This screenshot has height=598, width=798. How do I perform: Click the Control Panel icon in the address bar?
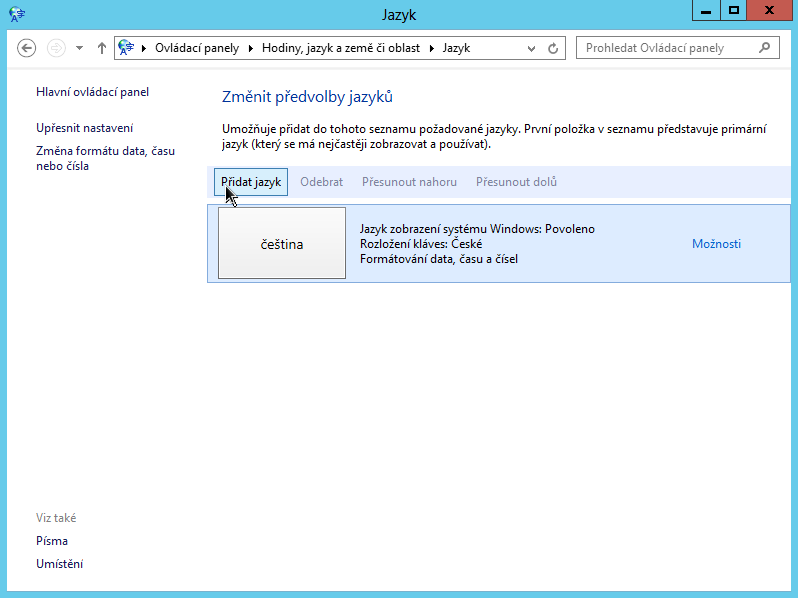[126, 48]
